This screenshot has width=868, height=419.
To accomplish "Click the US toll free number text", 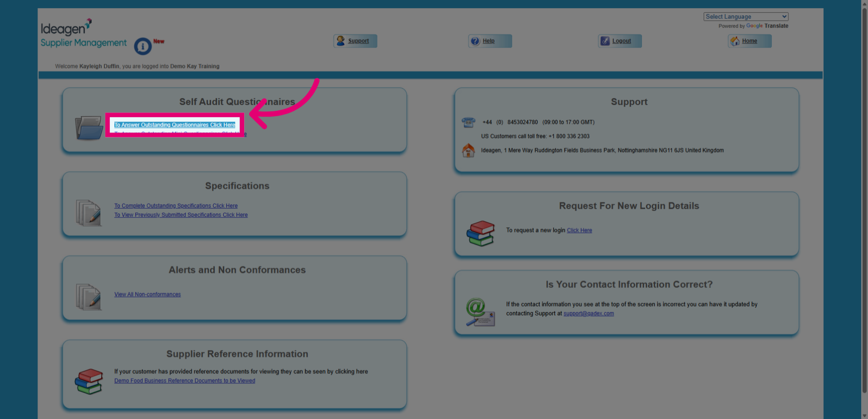I will pos(535,137).
